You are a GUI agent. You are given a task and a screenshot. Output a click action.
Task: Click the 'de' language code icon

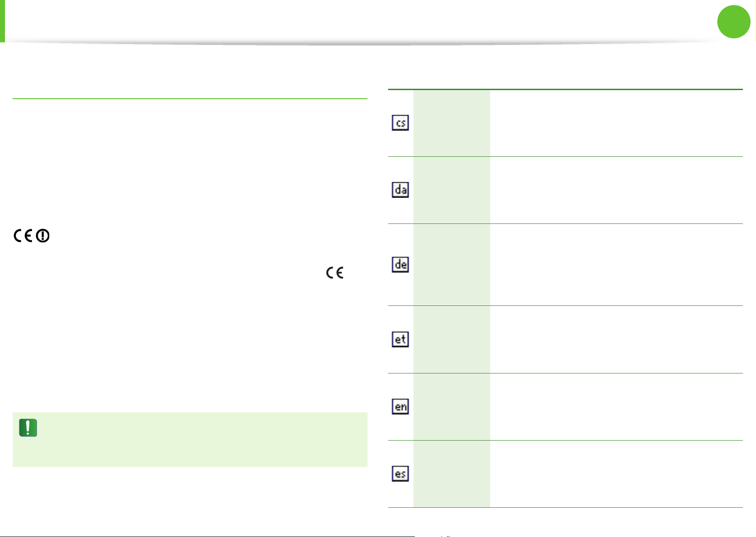pyautogui.click(x=400, y=264)
